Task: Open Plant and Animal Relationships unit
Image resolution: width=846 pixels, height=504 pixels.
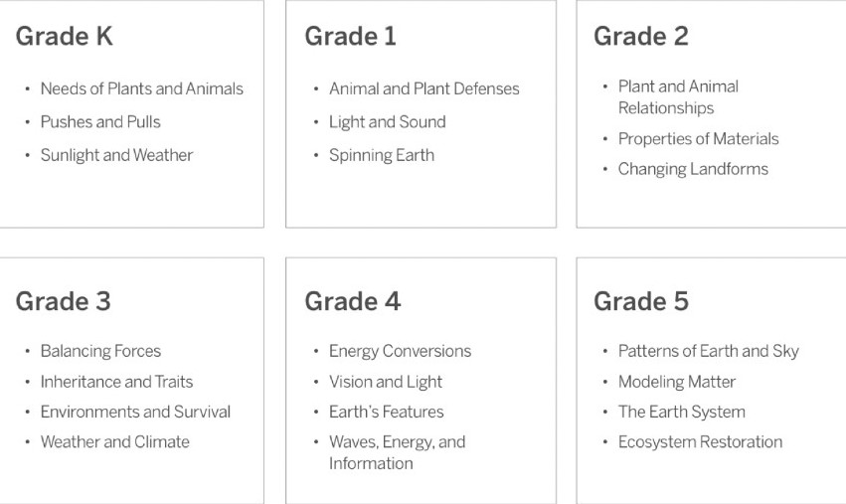Action: point(678,97)
